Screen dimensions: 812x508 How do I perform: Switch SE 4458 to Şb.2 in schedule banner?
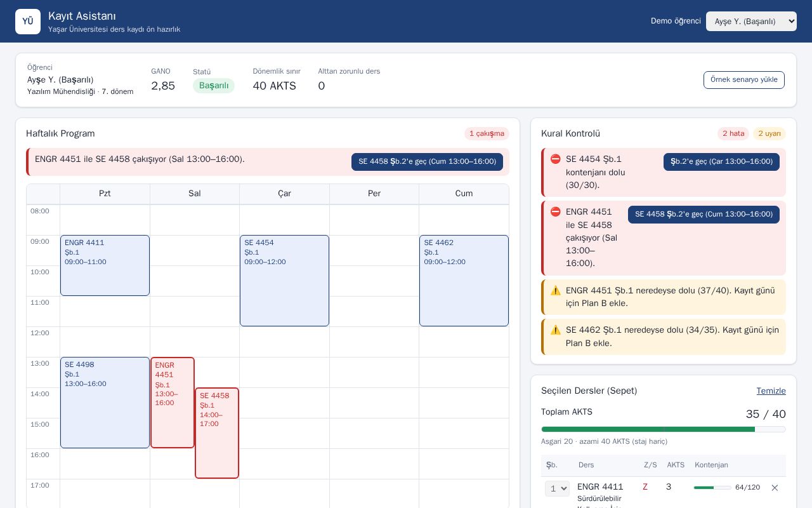[427, 162]
